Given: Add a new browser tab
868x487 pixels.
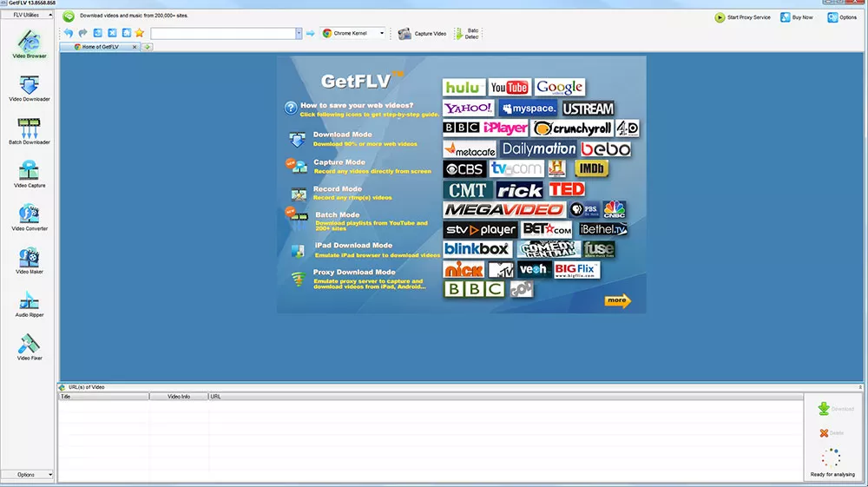Looking at the screenshot, I should click(x=148, y=47).
